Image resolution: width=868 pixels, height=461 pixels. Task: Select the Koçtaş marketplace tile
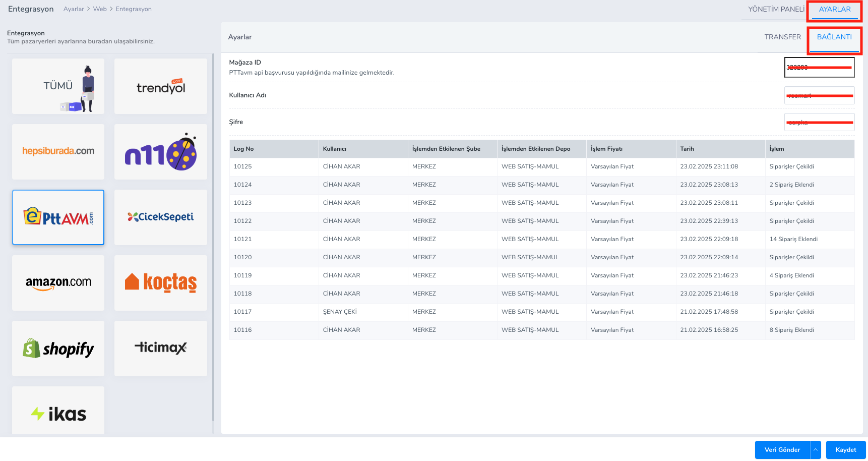coord(160,282)
